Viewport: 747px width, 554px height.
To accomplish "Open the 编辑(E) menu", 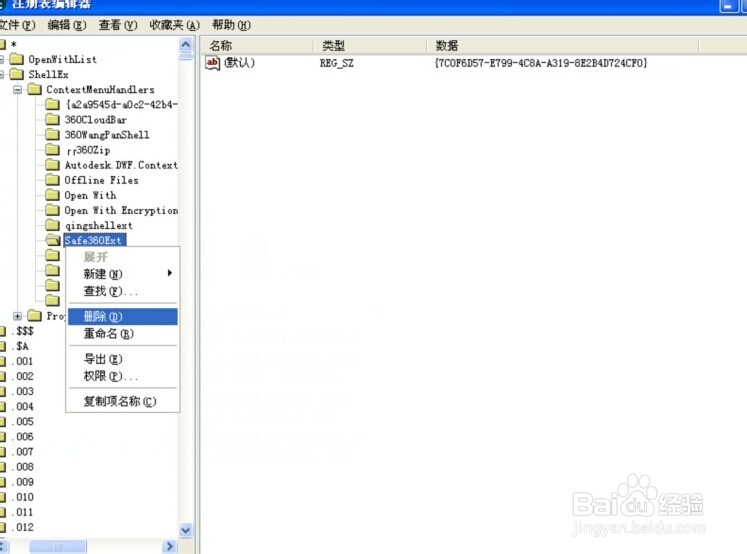I will [x=67, y=25].
